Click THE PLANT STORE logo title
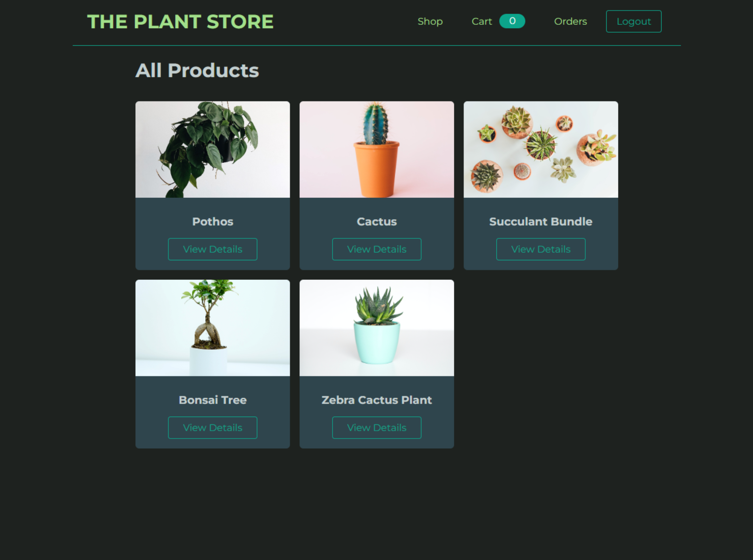This screenshot has width=753, height=560. click(x=180, y=22)
